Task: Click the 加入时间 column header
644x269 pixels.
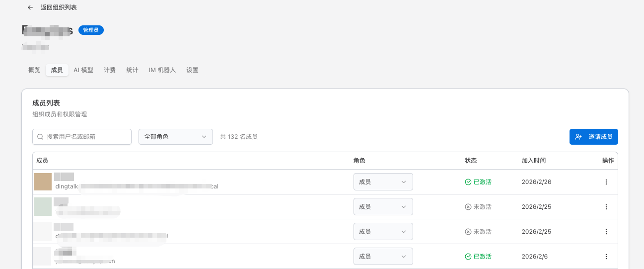Action: coord(534,161)
